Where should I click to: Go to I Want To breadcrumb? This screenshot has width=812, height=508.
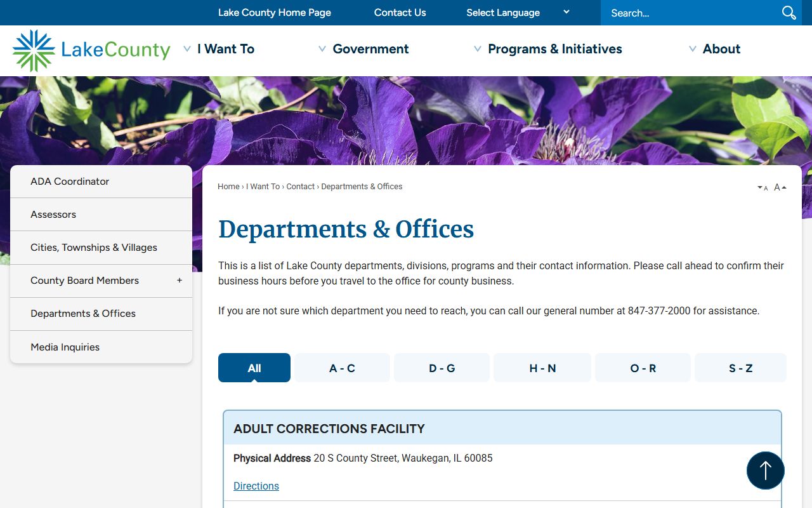coord(263,187)
